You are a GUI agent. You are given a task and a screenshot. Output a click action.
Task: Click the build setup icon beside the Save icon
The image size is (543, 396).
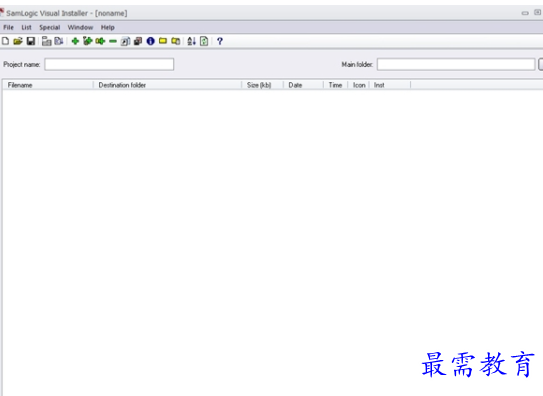46,41
